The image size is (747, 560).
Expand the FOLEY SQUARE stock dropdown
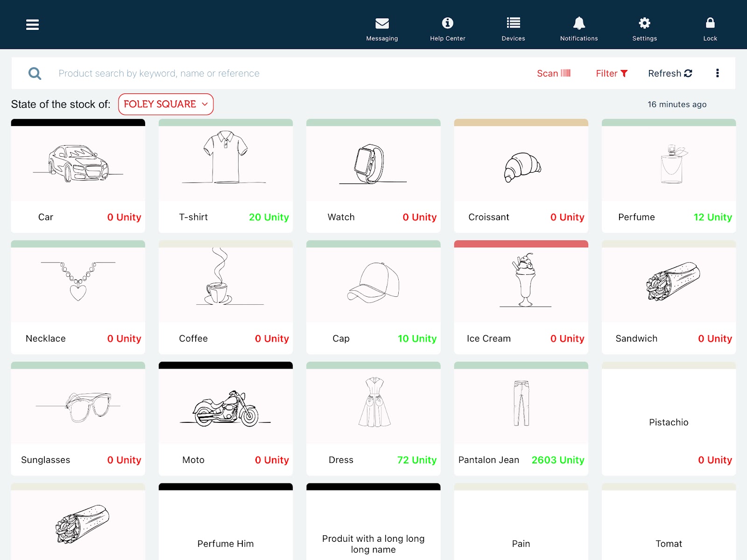166,104
